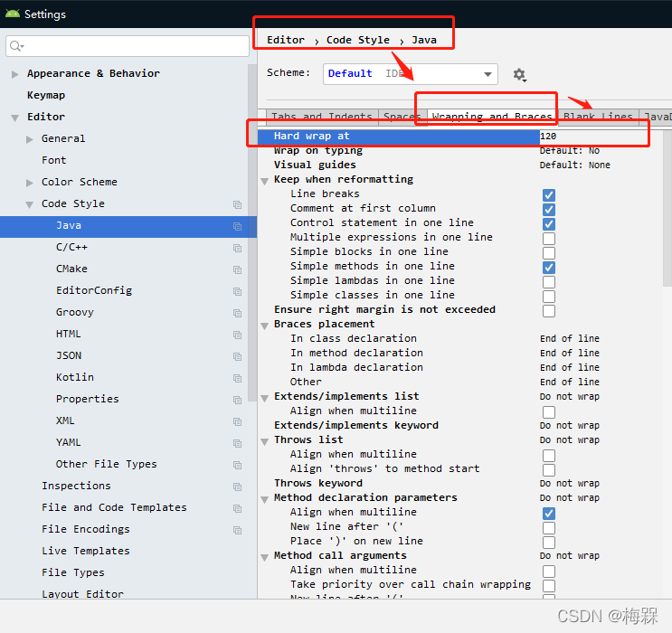Click the Editor breadcrumb link
The height and width of the screenshot is (633, 672).
[x=286, y=40]
